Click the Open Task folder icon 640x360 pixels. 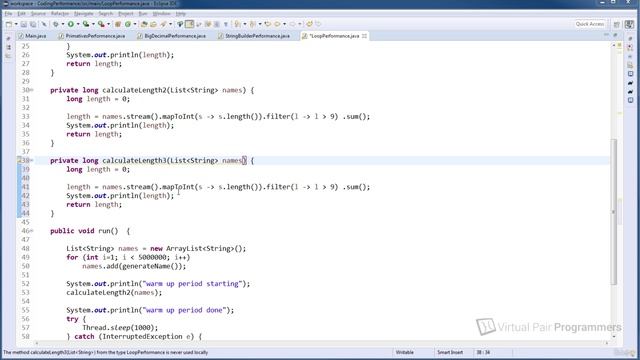(153, 24)
